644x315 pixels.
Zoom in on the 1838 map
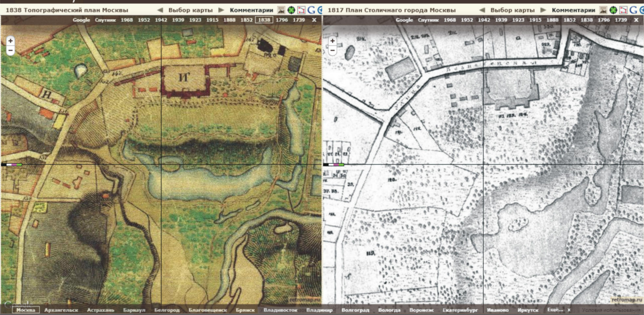[x=10, y=41]
